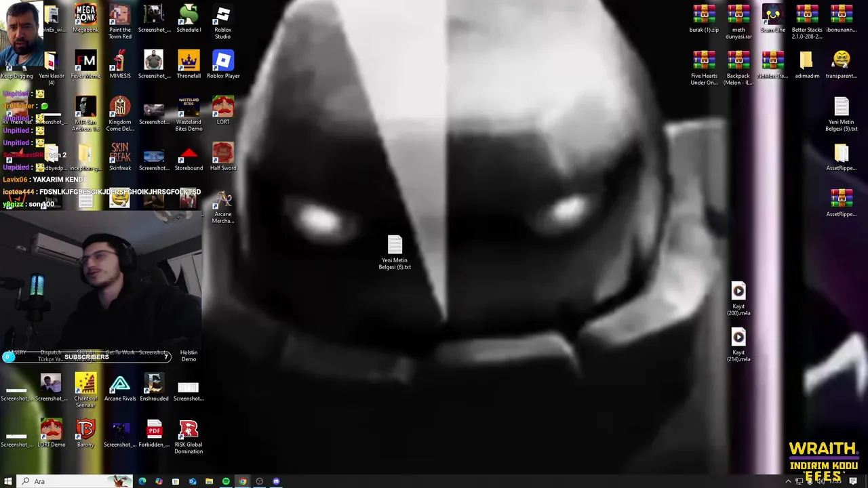Select Kayıt (200).m4a audio file
The height and width of the screenshot is (488, 868).
[738, 298]
